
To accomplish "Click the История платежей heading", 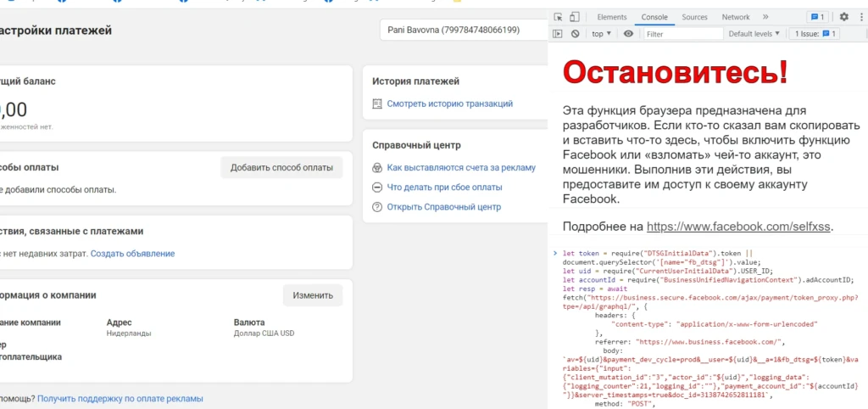I will pos(415,81).
